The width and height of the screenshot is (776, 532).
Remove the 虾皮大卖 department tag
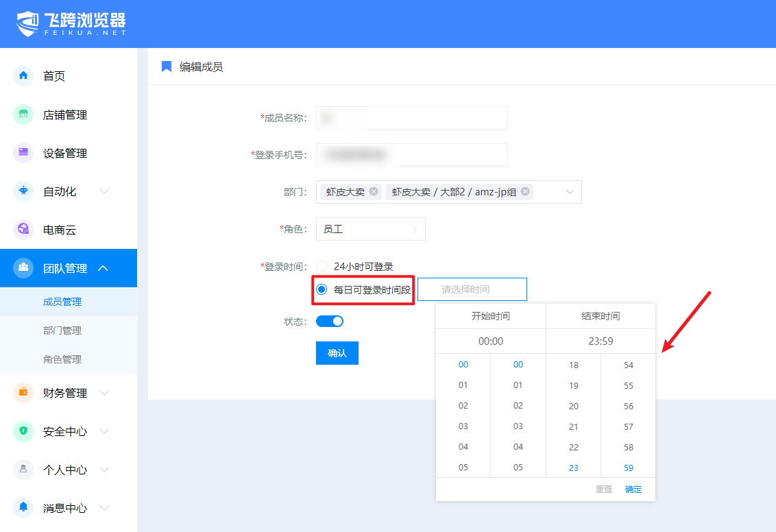point(374,192)
